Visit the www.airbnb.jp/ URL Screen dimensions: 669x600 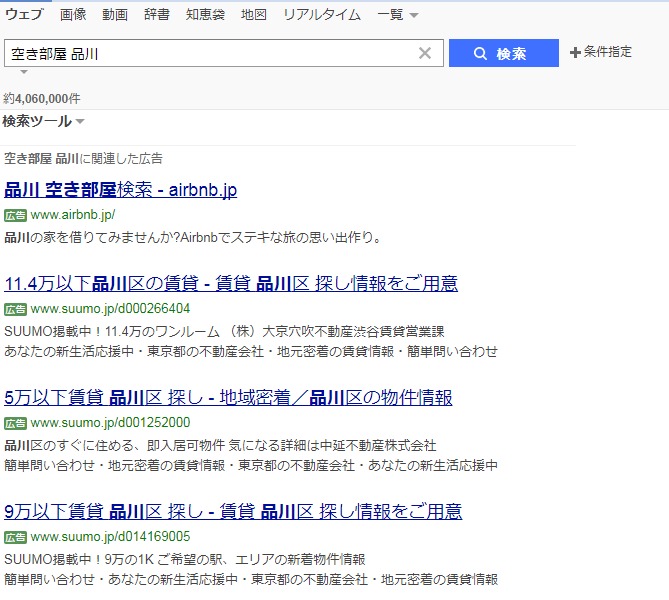click(x=73, y=215)
